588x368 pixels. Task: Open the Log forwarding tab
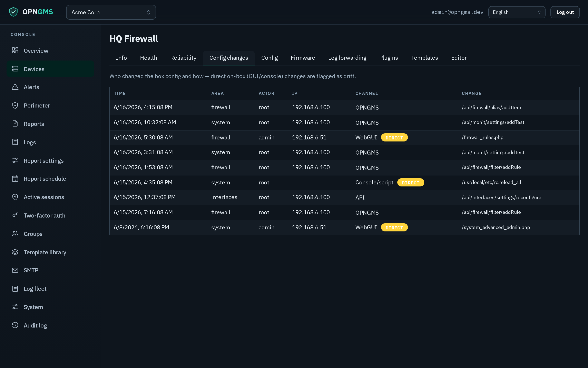point(347,58)
